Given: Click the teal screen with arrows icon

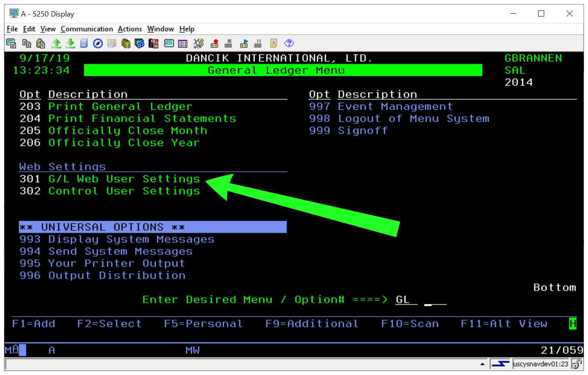Looking at the screenshot, I should pyautogui.click(x=169, y=43).
